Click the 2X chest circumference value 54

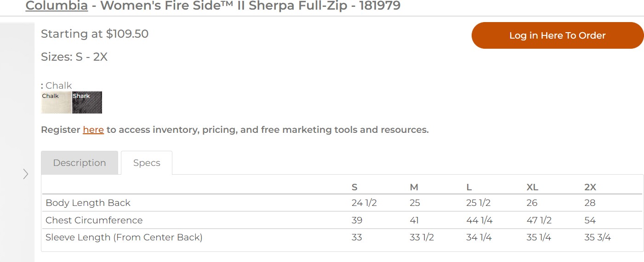coord(590,220)
